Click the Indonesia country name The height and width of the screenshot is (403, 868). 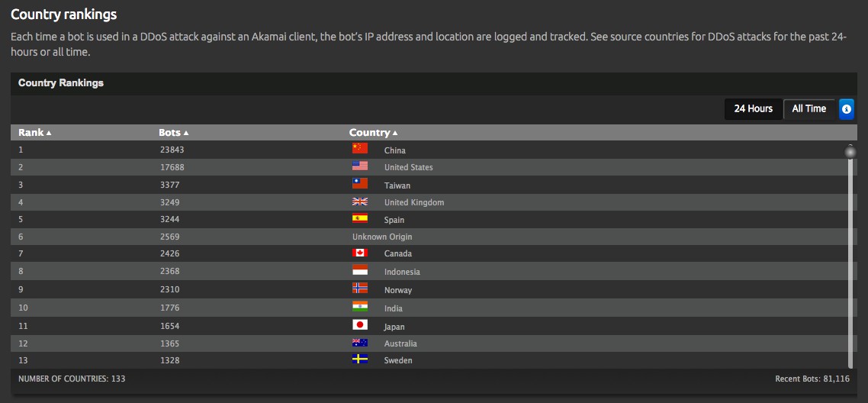(402, 272)
